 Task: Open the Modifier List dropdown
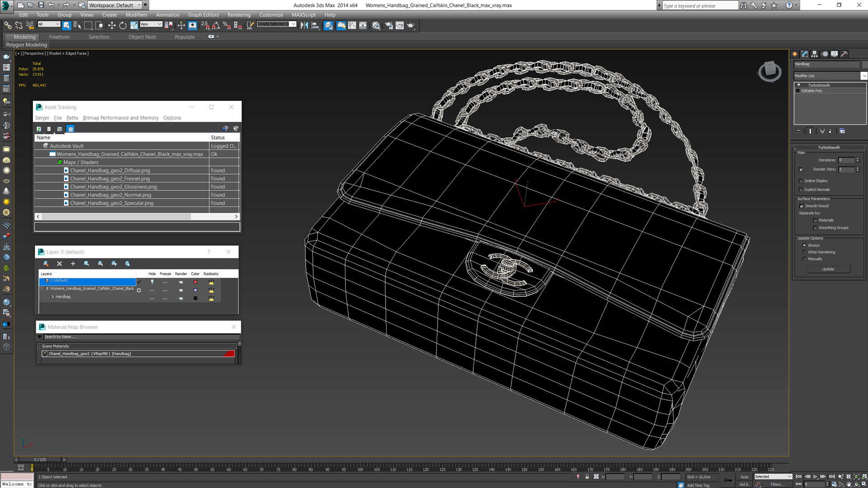[863, 75]
